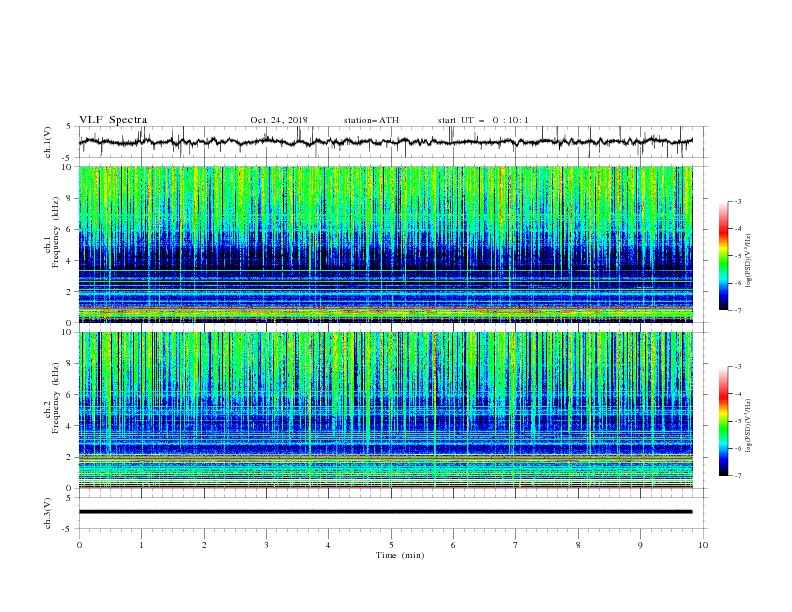Click the ch.1 PSD color bar
The height and width of the screenshot is (612, 792).
click(x=724, y=256)
